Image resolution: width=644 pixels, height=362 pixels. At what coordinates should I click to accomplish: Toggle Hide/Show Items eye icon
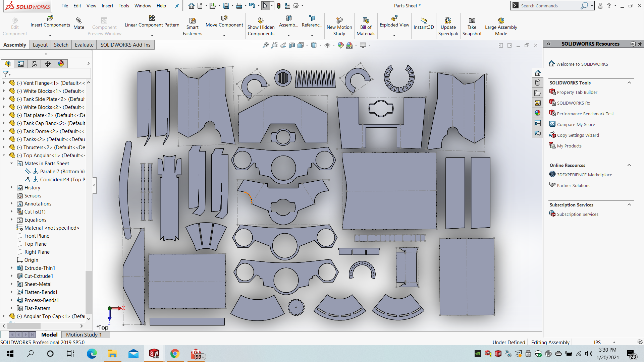327,45
